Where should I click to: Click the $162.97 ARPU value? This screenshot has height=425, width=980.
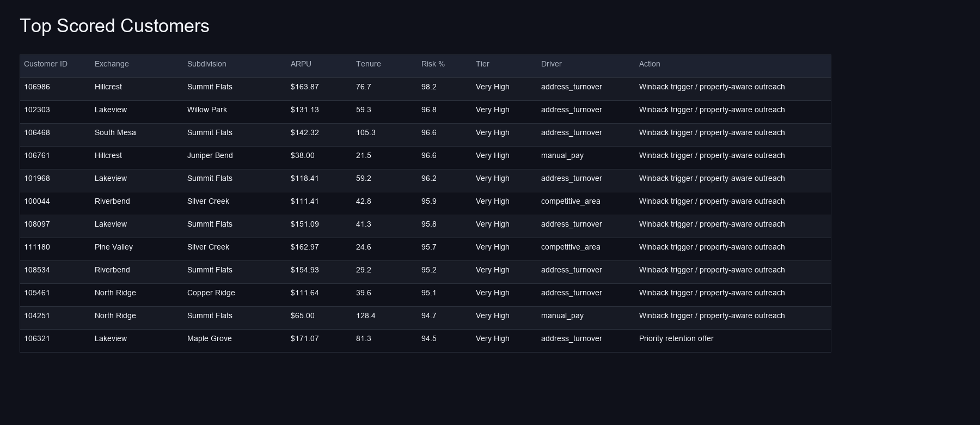pos(305,247)
